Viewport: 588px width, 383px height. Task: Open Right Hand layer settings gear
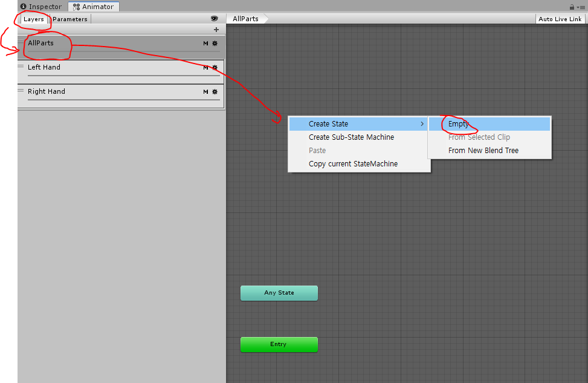[x=215, y=91]
